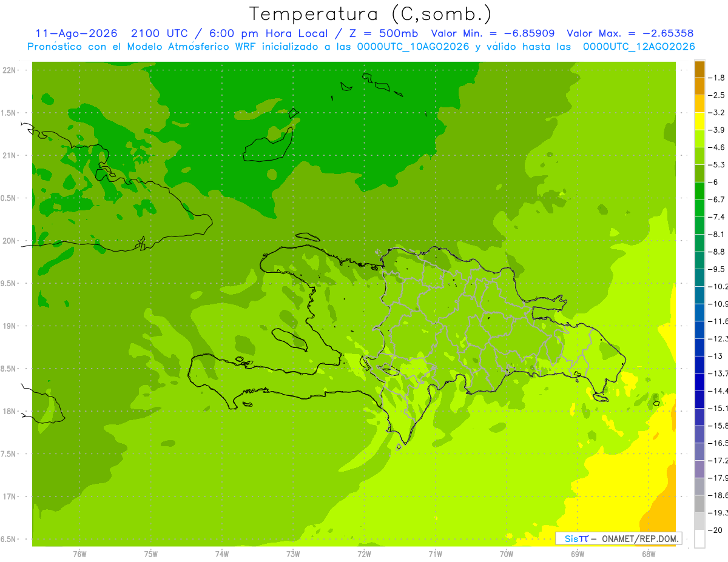
Task: Click the '-9.5' legend value
Action: tap(716, 269)
